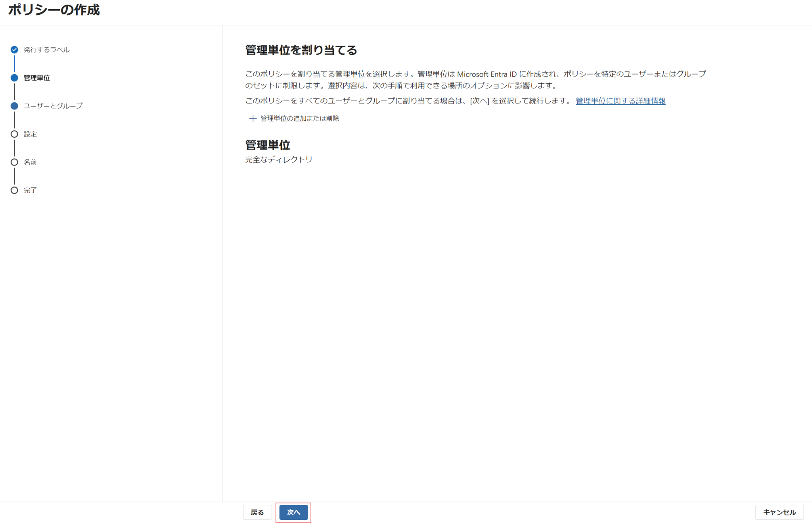Cancel the wizard with キャンセル
This screenshot has width=812, height=523.
779,512
